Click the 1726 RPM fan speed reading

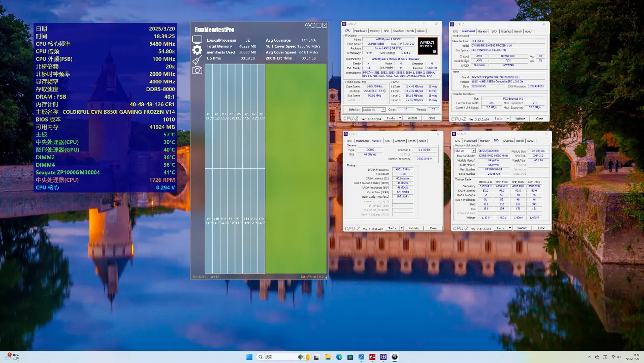tap(162, 180)
